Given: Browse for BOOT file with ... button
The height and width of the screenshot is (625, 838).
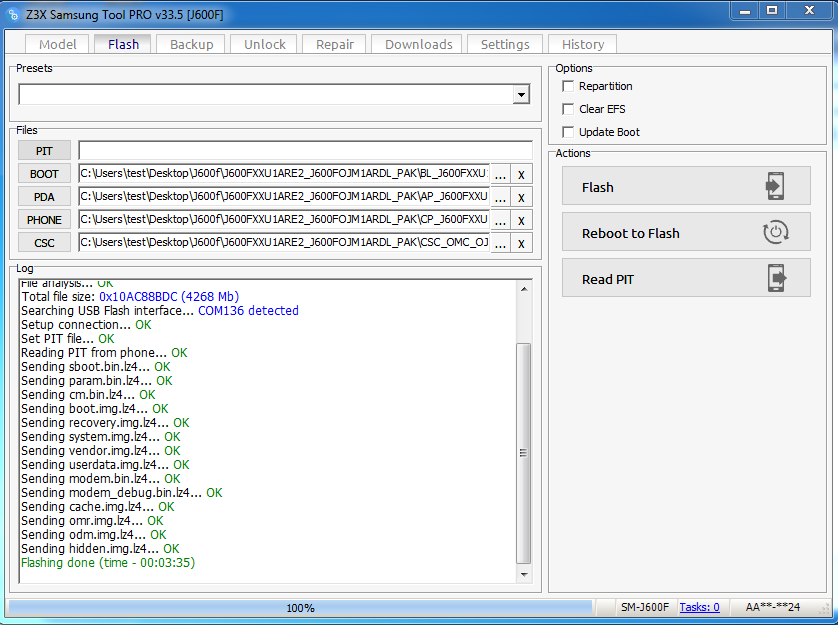Looking at the screenshot, I should click(x=500, y=174).
